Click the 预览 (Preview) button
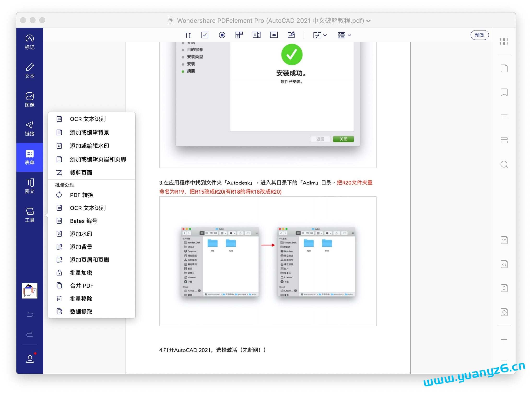Screen dimensions: 532x394 (x=479, y=35)
